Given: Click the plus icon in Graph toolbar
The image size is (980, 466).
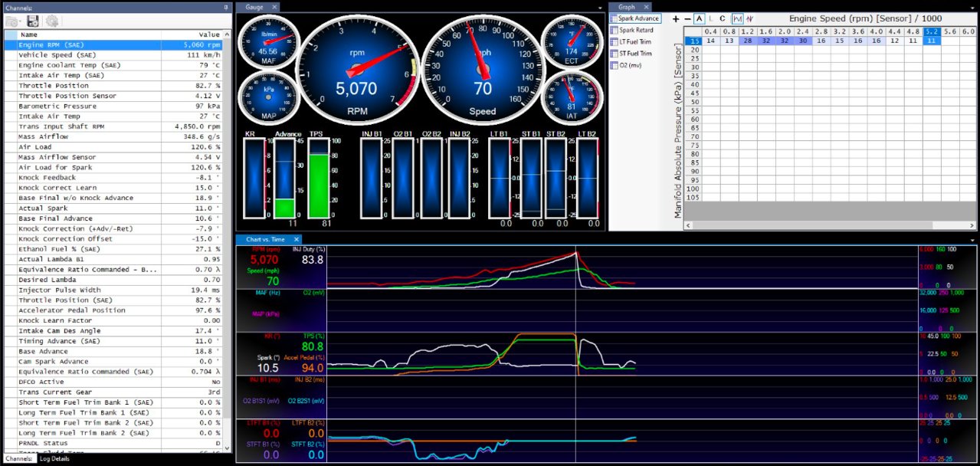Looking at the screenshot, I should coord(676,18).
